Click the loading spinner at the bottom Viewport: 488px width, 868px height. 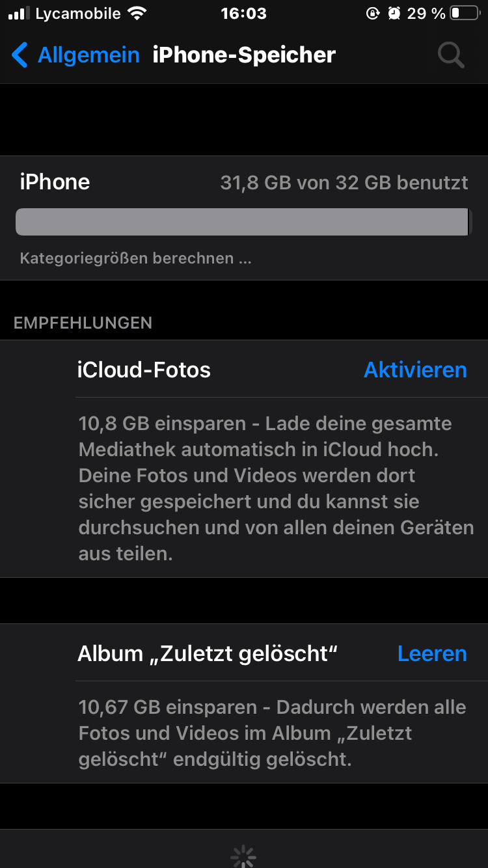click(243, 856)
